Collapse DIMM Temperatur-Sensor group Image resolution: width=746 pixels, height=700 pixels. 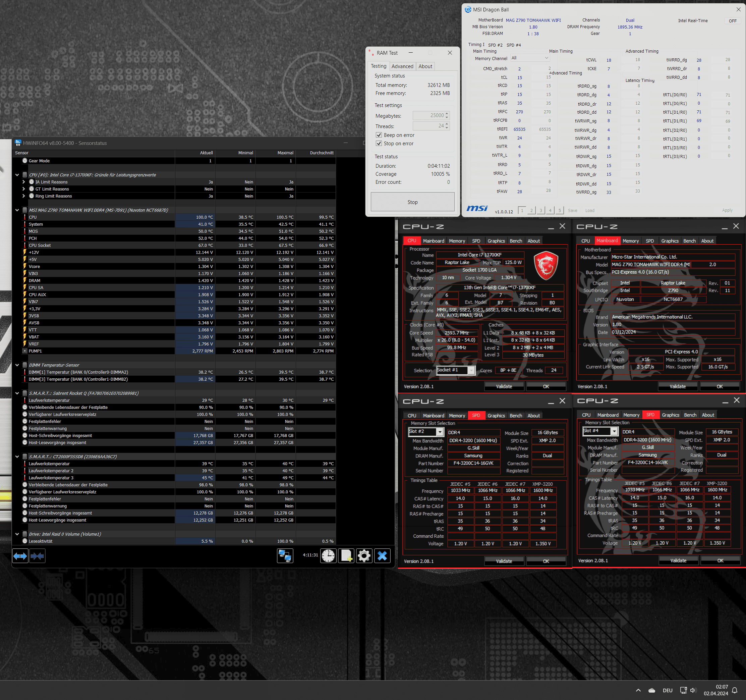17,365
